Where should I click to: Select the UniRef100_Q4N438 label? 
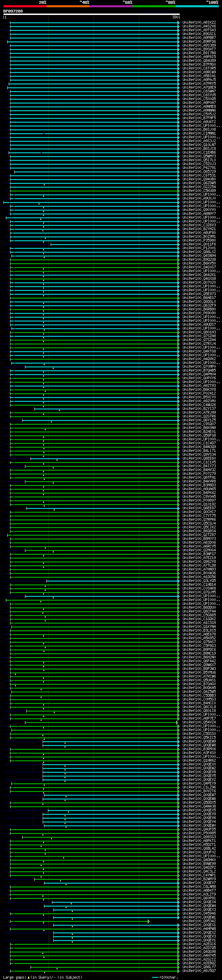point(199,806)
